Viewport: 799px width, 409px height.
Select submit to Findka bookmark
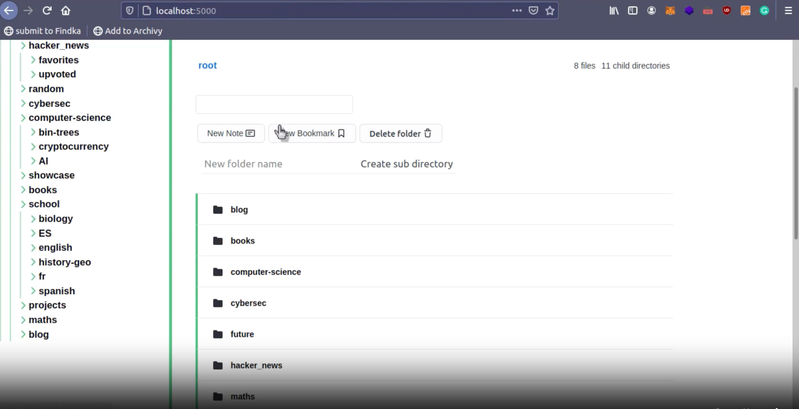(42, 31)
